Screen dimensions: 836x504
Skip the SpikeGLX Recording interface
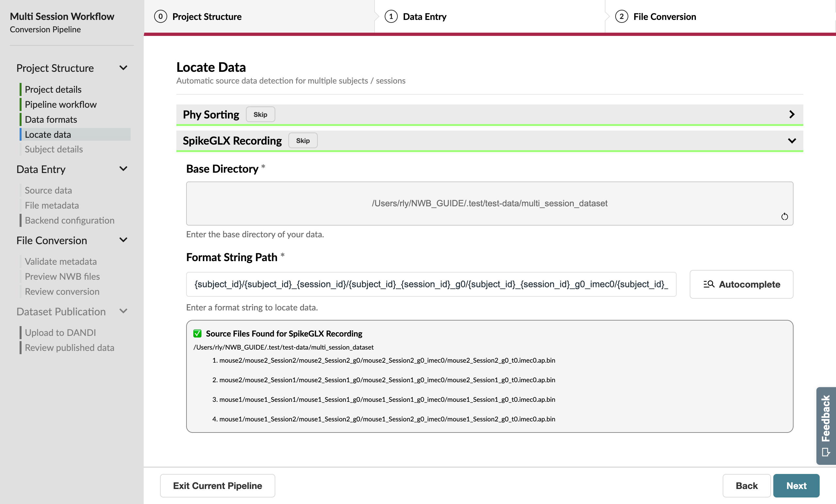(x=303, y=140)
